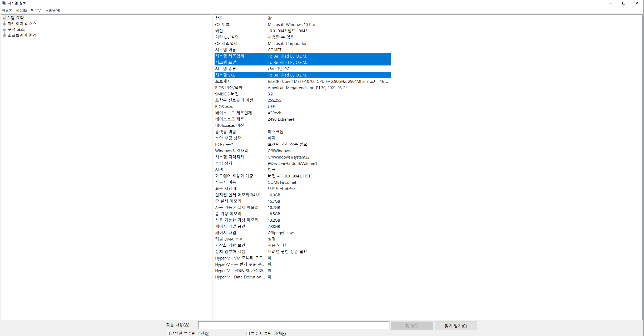Expand the 소프트웨어 환경 node
This screenshot has width=644, height=336.
(x=4, y=35)
